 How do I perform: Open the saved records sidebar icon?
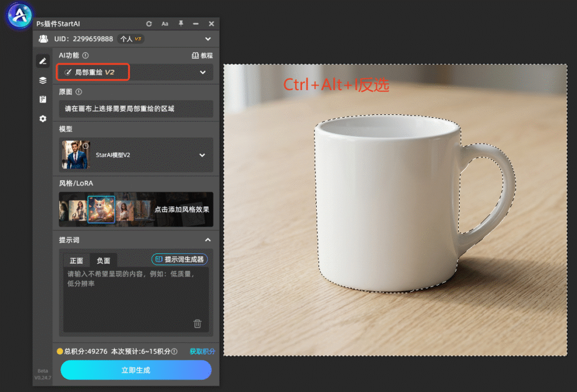click(43, 99)
